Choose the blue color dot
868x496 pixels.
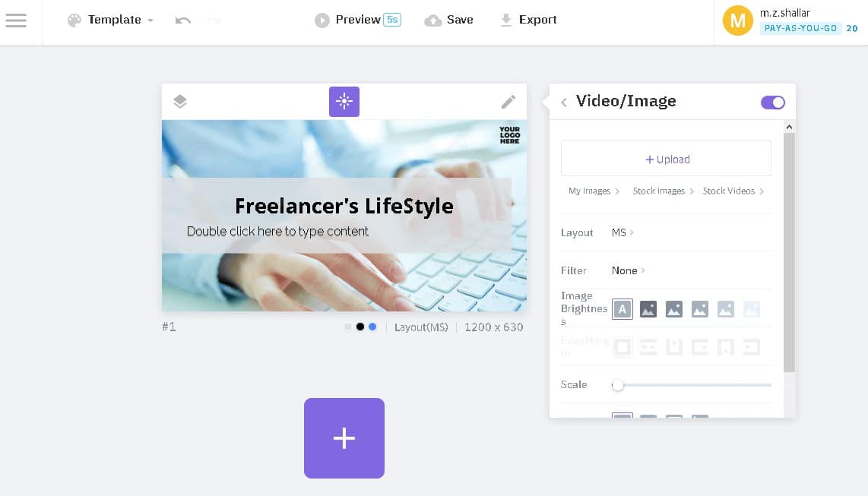[x=372, y=327]
